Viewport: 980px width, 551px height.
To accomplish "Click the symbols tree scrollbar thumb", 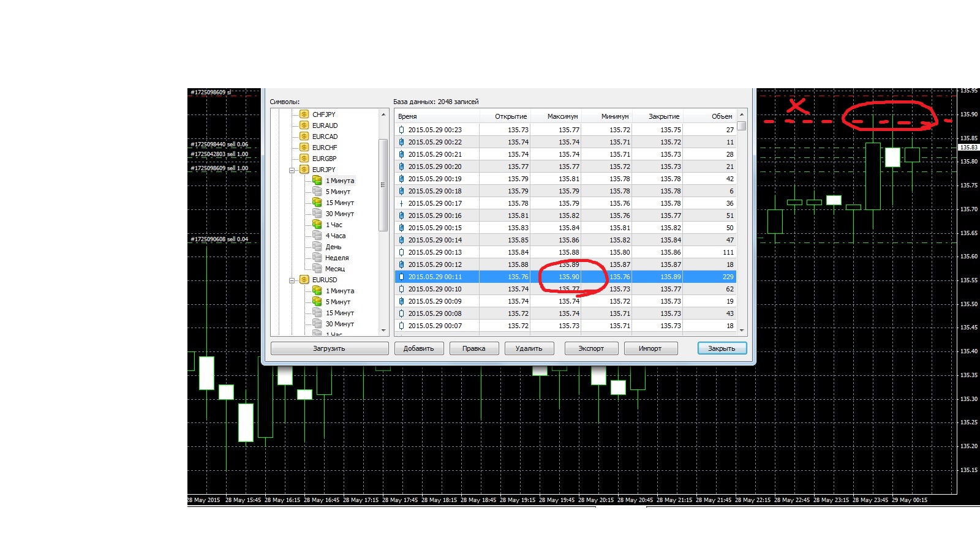I will [383, 185].
